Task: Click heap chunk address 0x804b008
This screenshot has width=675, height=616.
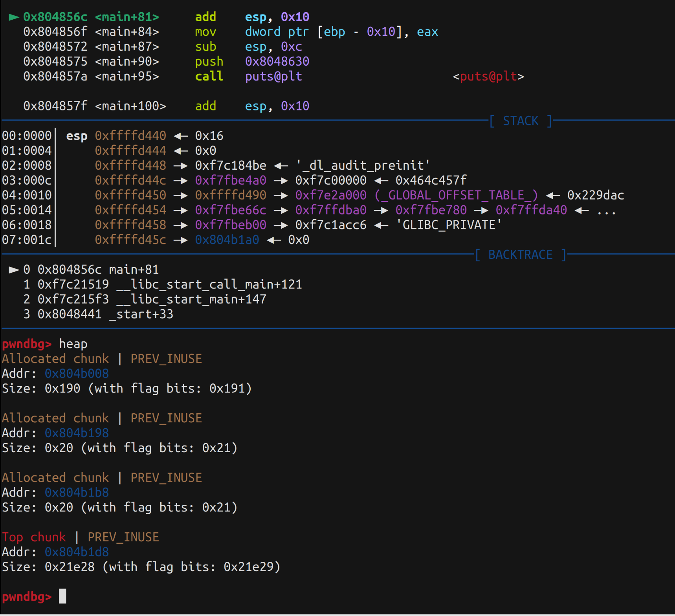Action: point(77,373)
